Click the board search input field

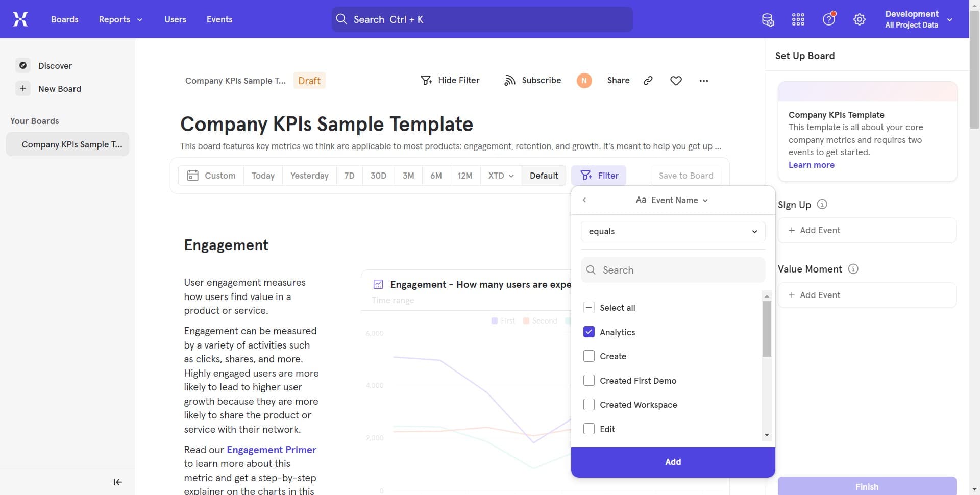click(x=481, y=19)
